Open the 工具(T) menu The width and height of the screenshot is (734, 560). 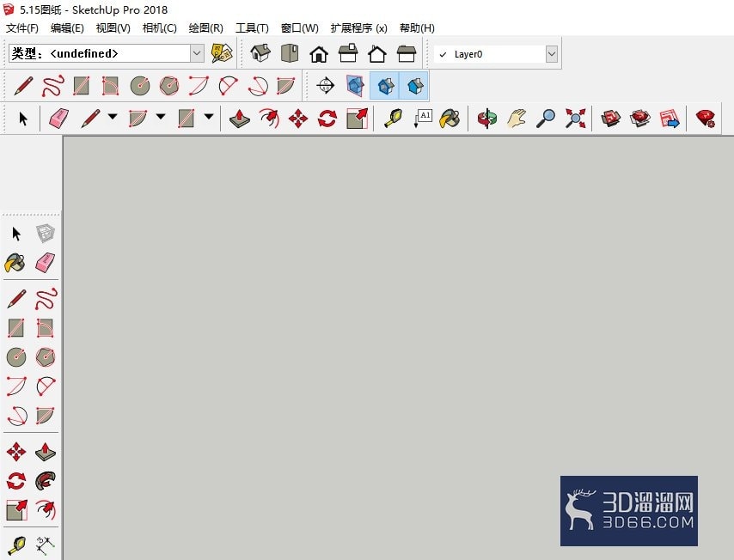click(x=252, y=28)
